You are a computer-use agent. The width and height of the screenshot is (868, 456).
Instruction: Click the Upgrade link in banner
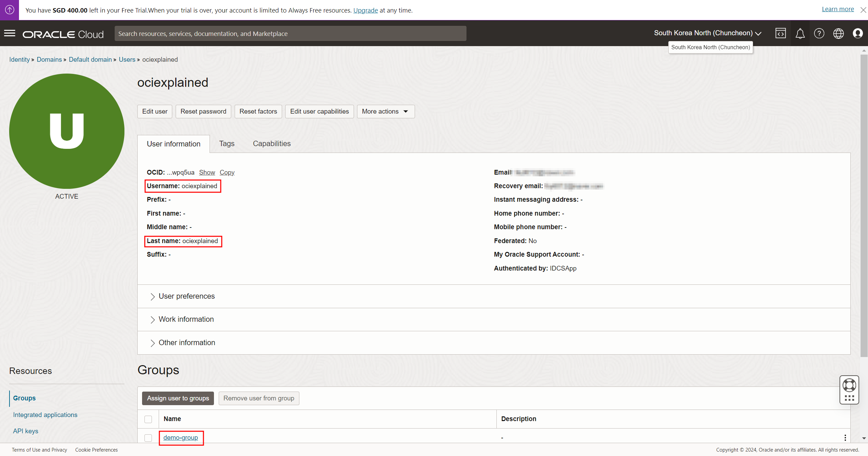pos(366,10)
